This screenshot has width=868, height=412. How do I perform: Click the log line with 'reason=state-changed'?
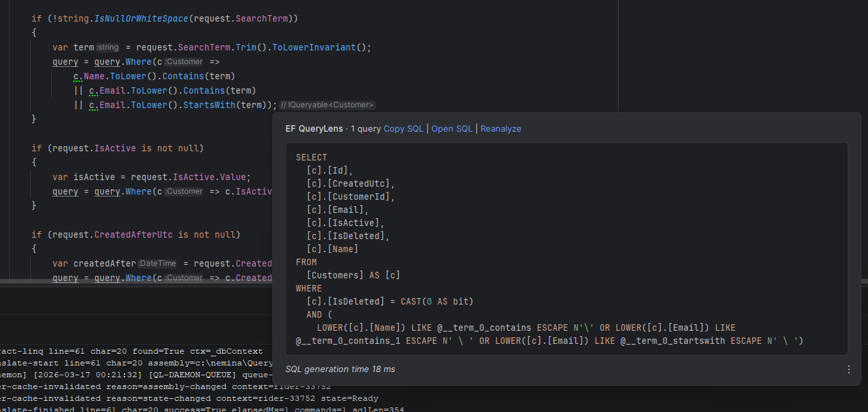point(189,399)
